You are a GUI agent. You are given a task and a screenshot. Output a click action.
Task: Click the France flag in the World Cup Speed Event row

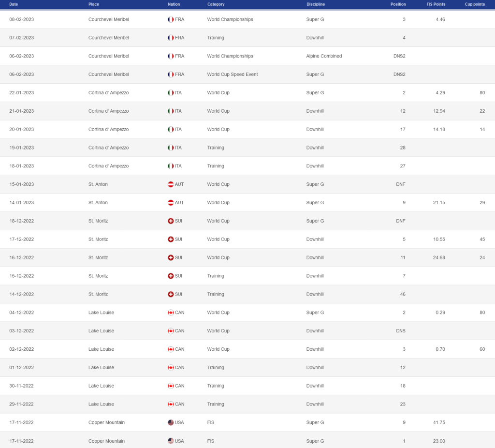[x=171, y=74]
